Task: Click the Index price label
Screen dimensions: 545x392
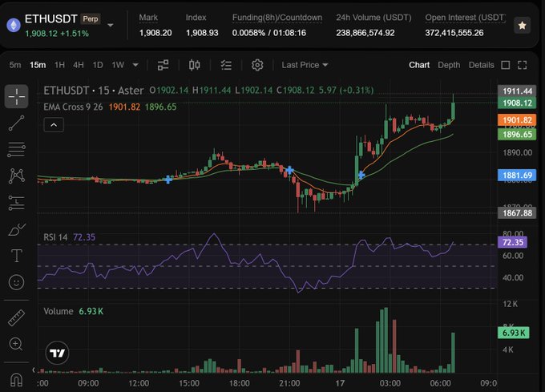Action: 196,18
